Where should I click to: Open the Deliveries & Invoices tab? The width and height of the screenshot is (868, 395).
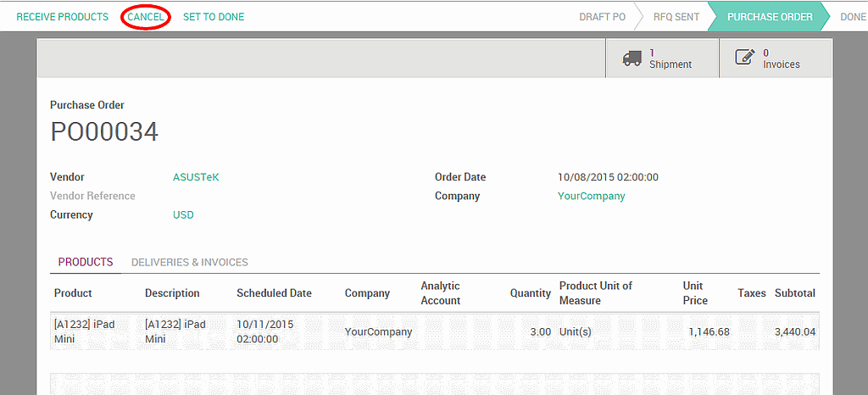point(190,263)
